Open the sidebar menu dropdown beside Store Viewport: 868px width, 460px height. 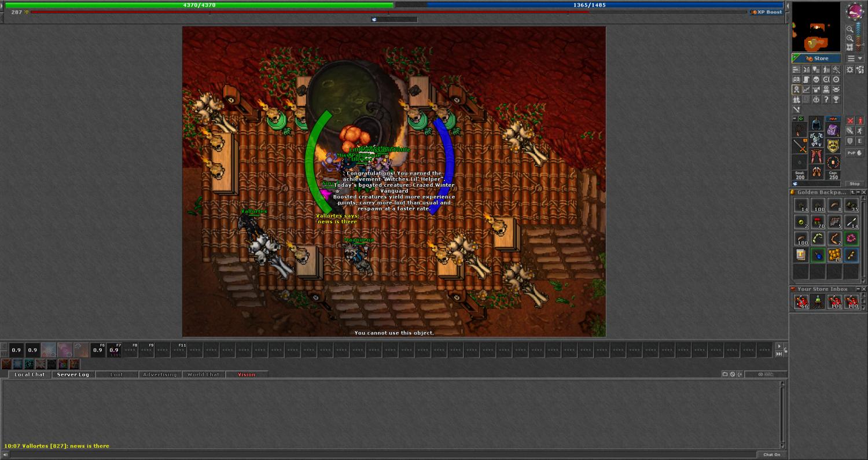[x=855, y=58]
